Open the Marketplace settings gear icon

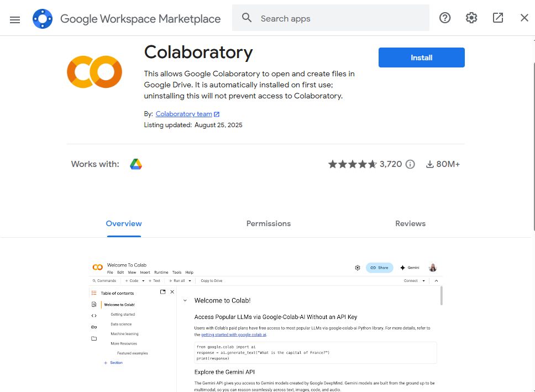pos(471,18)
